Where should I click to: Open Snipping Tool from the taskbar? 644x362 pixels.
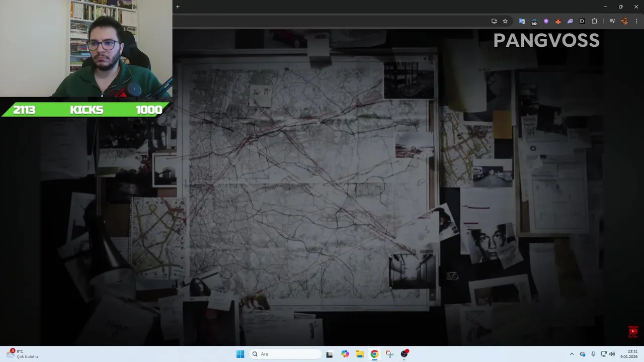tap(389, 354)
